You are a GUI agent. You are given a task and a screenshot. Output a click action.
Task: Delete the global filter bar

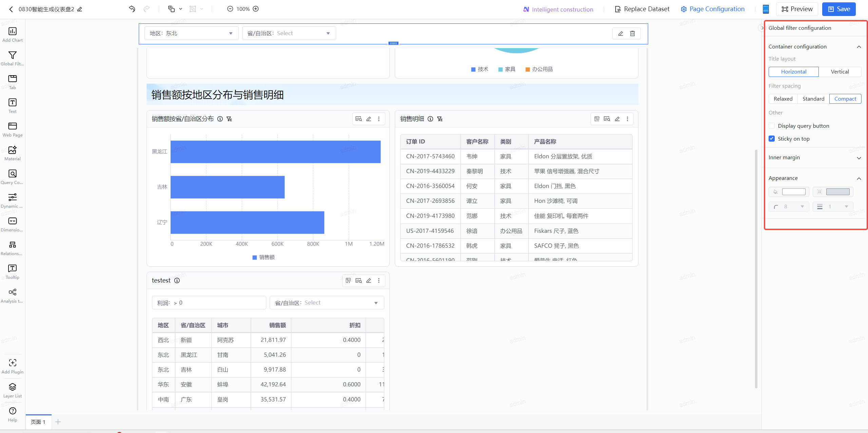tap(632, 33)
